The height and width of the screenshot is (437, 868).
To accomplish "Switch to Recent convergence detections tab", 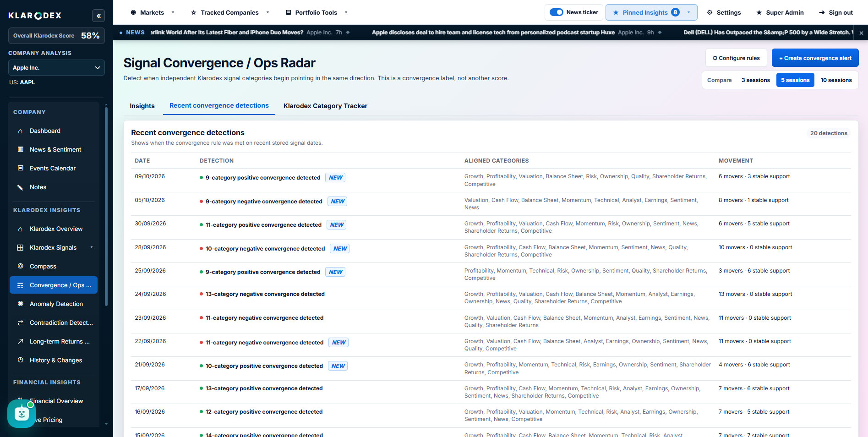I will [219, 106].
